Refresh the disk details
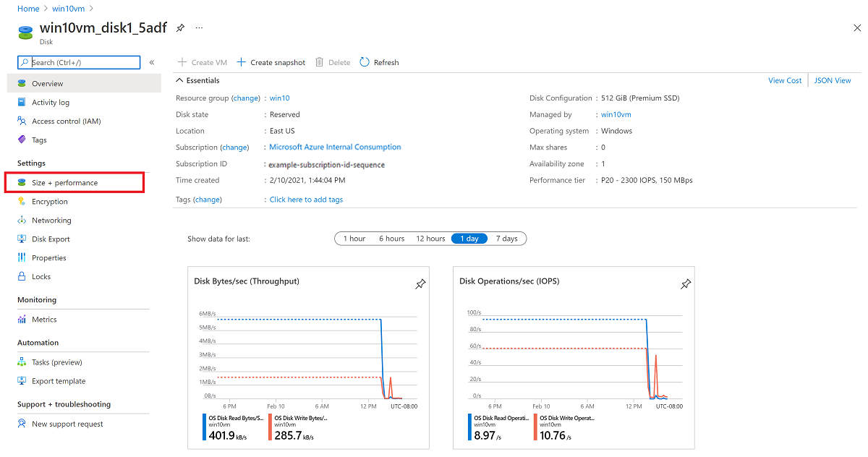Screen dimensions: 868x457 [x=379, y=62]
